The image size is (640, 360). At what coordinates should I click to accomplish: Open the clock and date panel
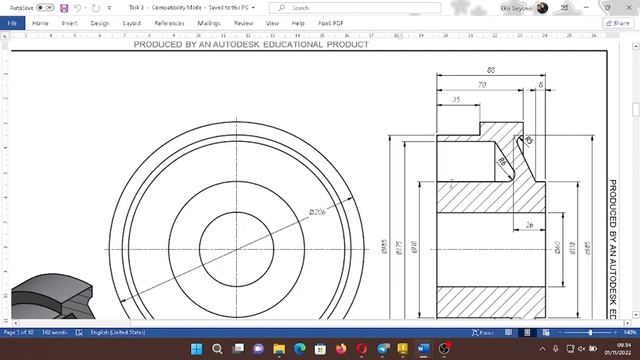pos(618,349)
